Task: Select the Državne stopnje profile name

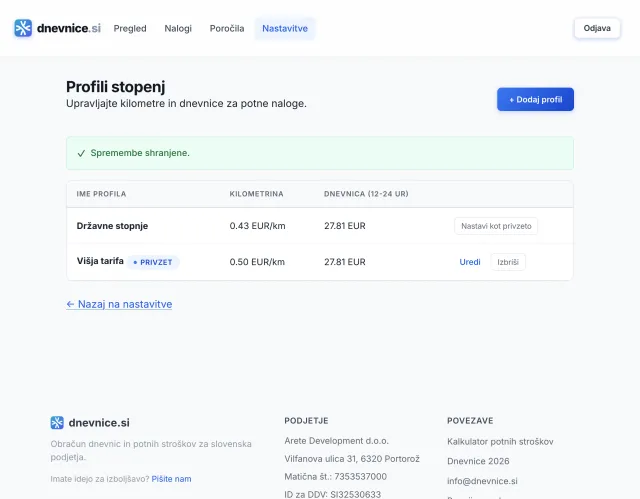Action: (112, 226)
